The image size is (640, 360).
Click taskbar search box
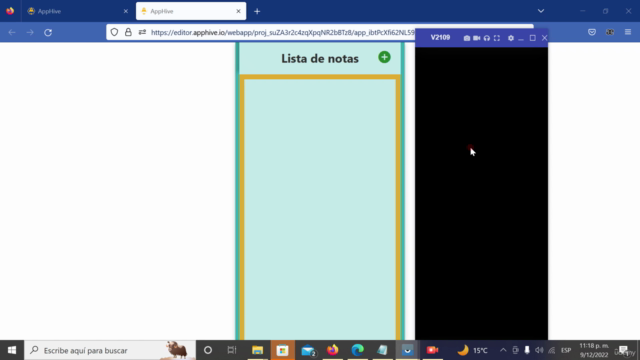pyautogui.click(x=110, y=350)
